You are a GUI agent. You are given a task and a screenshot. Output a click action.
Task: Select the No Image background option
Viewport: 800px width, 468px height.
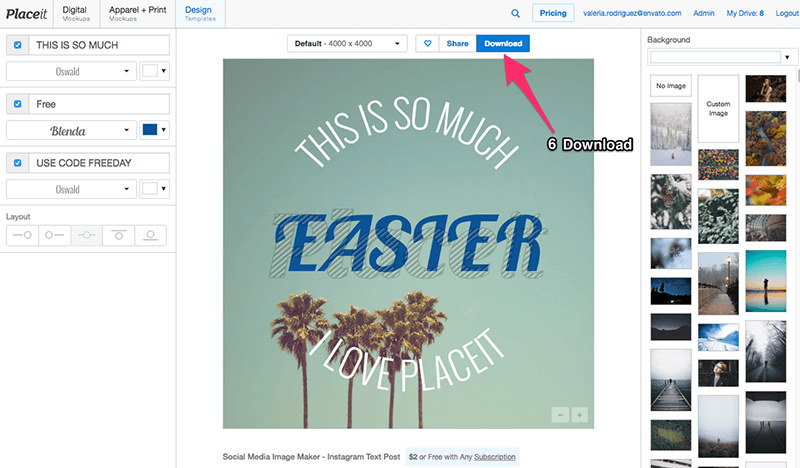671,86
